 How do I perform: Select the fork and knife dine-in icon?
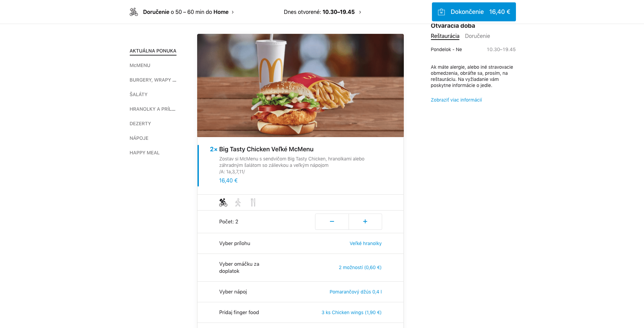(x=253, y=202)
